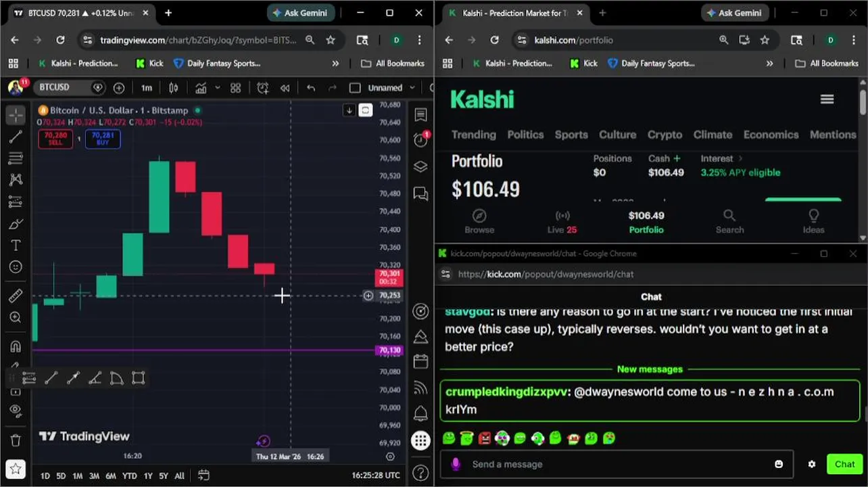This screenshot has height=487, width=868.
Task: Open the notifications bell icon
Action: pyautogui.click(x=420, y=413)
